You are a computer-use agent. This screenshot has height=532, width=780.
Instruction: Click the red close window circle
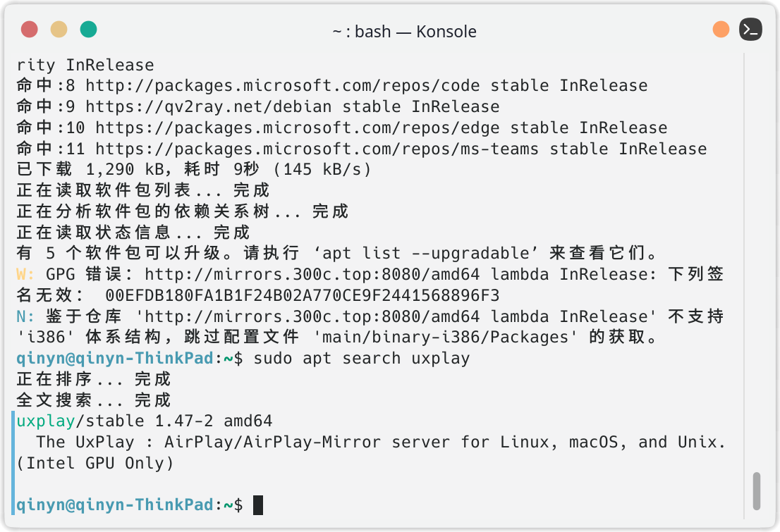click(x=29, y=30)
